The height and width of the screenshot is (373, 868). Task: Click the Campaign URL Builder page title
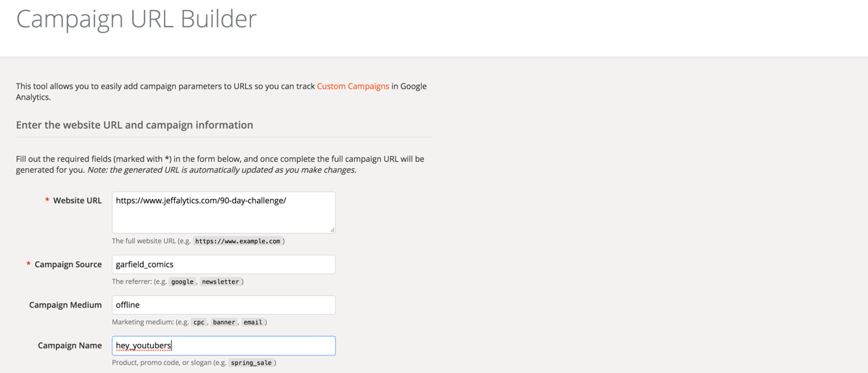136,20
